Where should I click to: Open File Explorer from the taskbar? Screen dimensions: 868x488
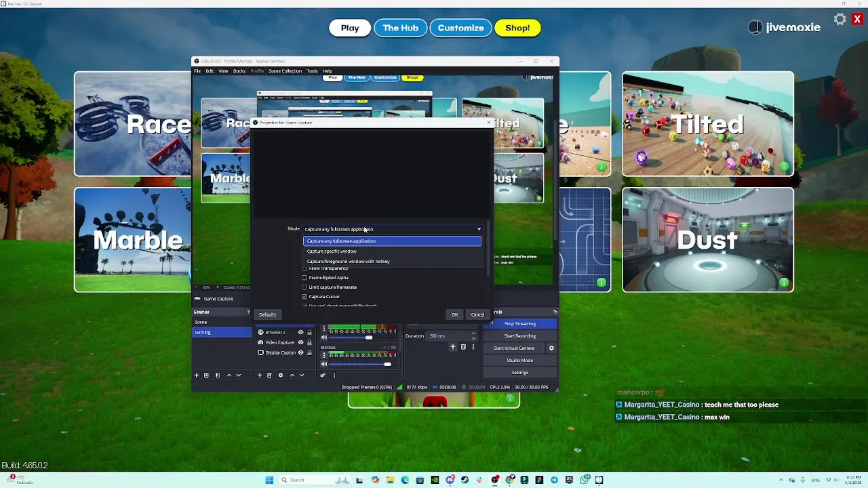pos(390,480)
